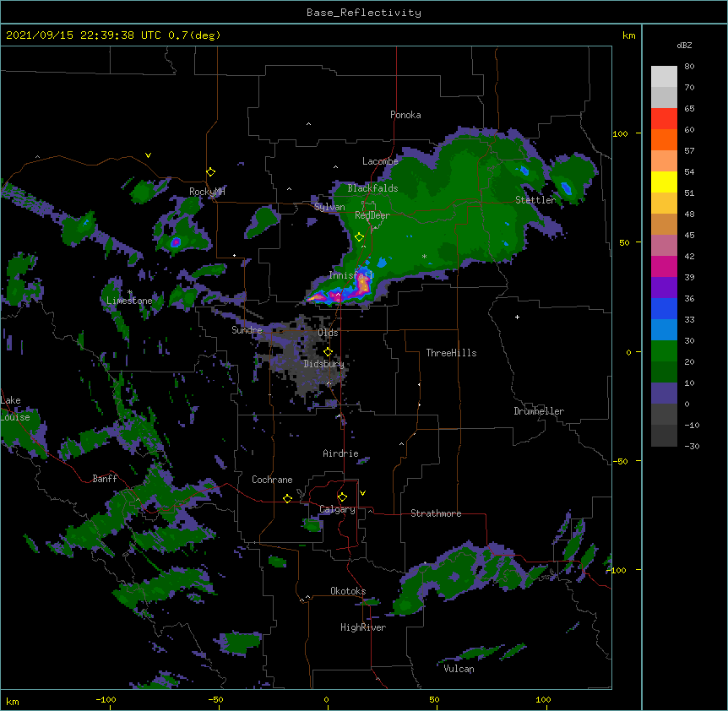Select the RedDeer label
Viewport: 728px width, 711px height.
(x=372, y=215)
